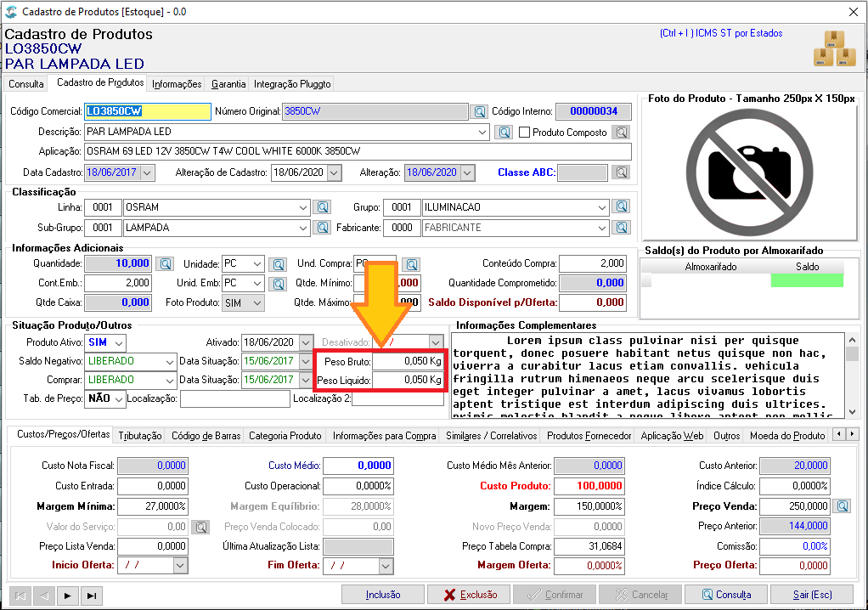Open Saldo Negativo LIBERADO dropdown
This screenshot has height=610, width=868.
(169, 362)
